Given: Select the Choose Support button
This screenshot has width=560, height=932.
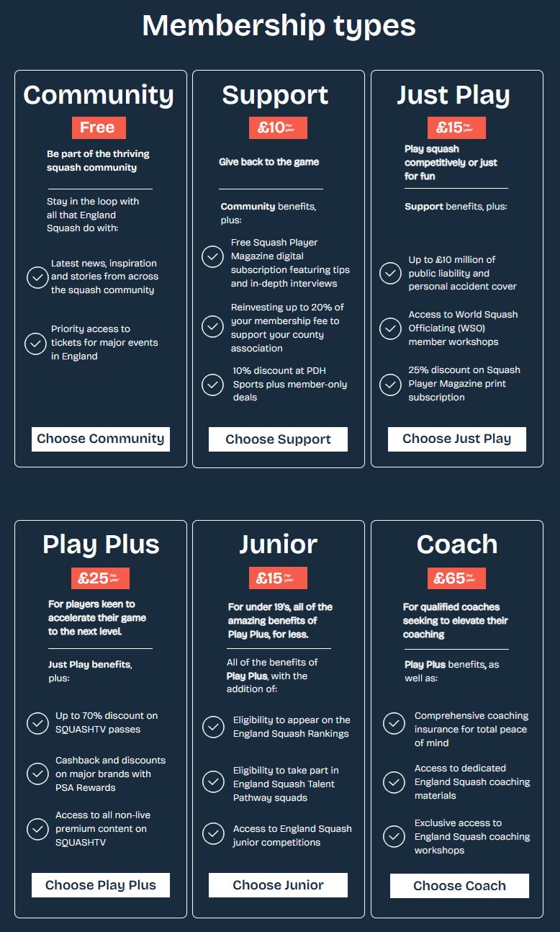Looking at the screenshot, I should coord(278,439).
